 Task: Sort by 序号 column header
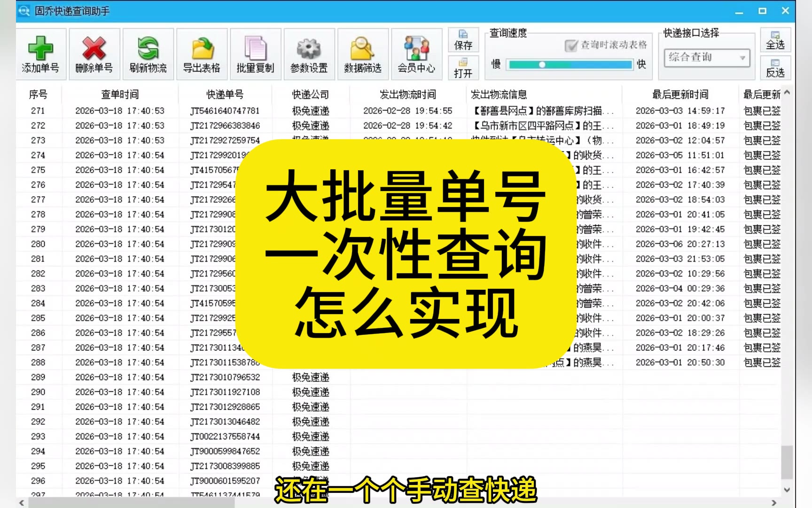pyautogui.click(x=38, y=95)
